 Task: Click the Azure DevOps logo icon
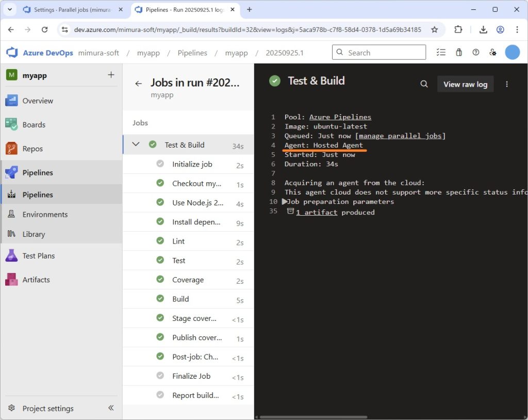pyautogui.click(x=11, y=53)
